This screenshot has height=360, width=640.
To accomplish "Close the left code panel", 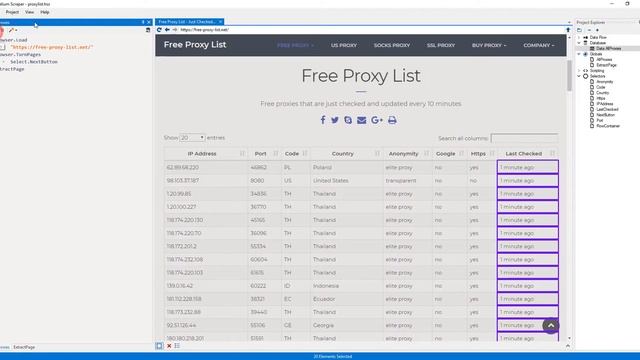I will 149,22.
